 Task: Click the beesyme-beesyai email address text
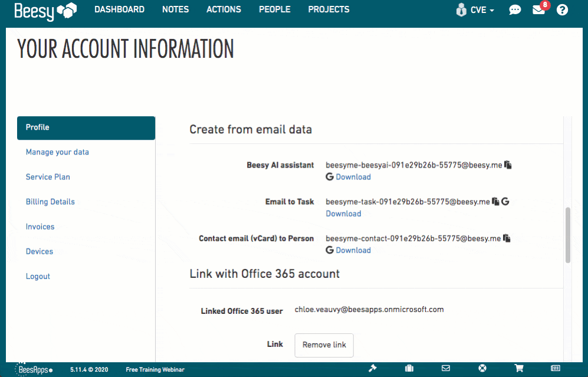point(413,165)
